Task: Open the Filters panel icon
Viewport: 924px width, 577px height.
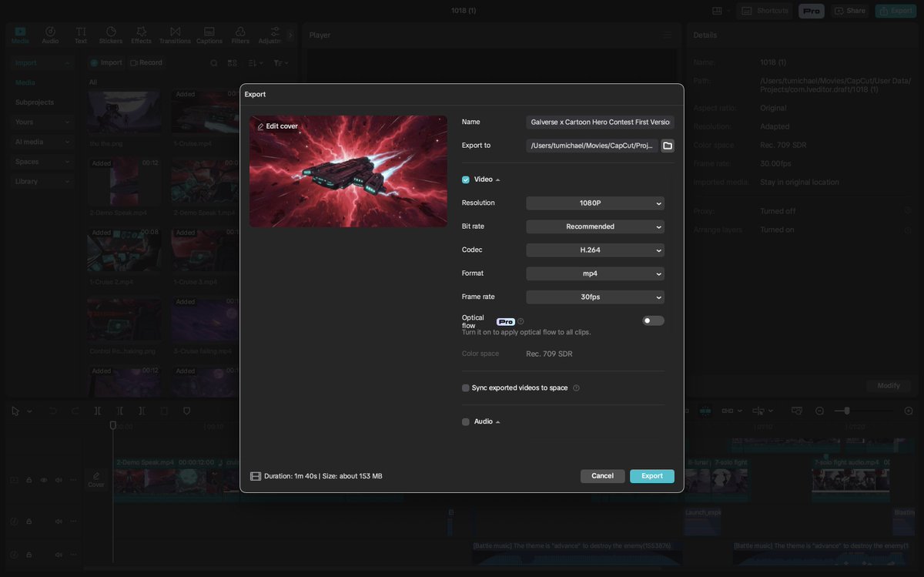Action: click(240, 35)
